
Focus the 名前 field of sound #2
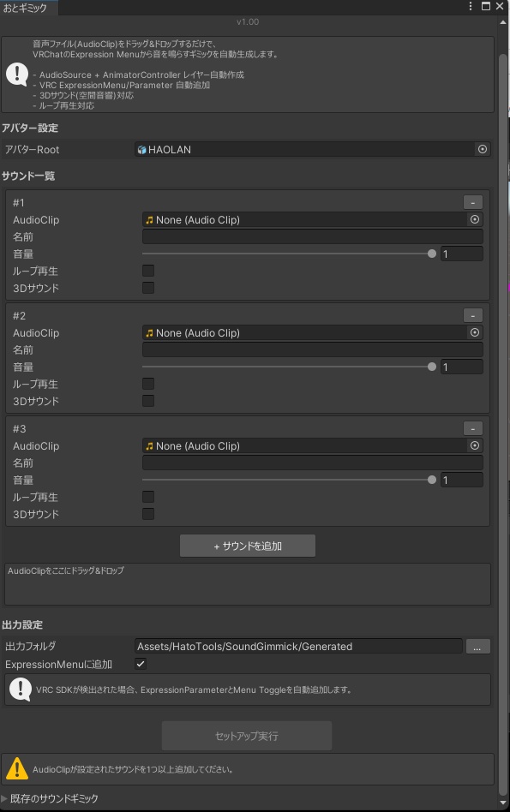pos(313,349)
